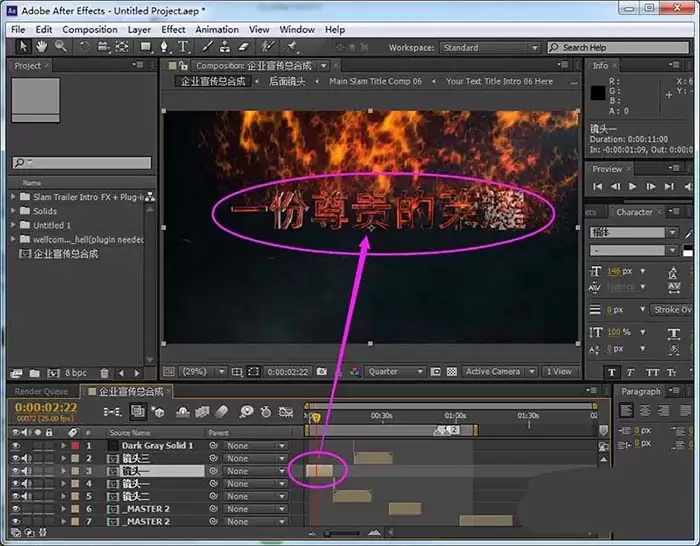Click the Search Help input field
Screen dimensions: 700x546
point(618,47)
